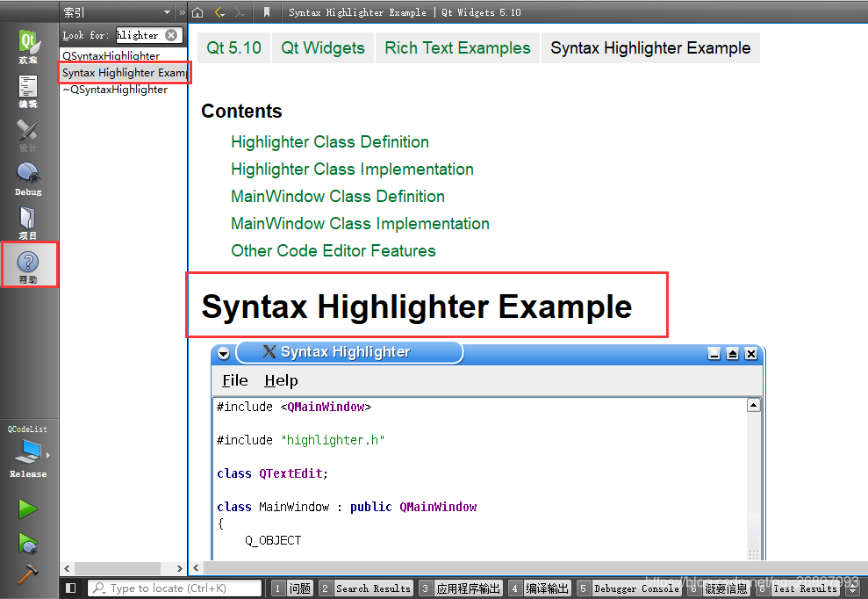This screenshot has height=599, width=868.
Task: Click the Type to locate field
Action: (175, 588)
